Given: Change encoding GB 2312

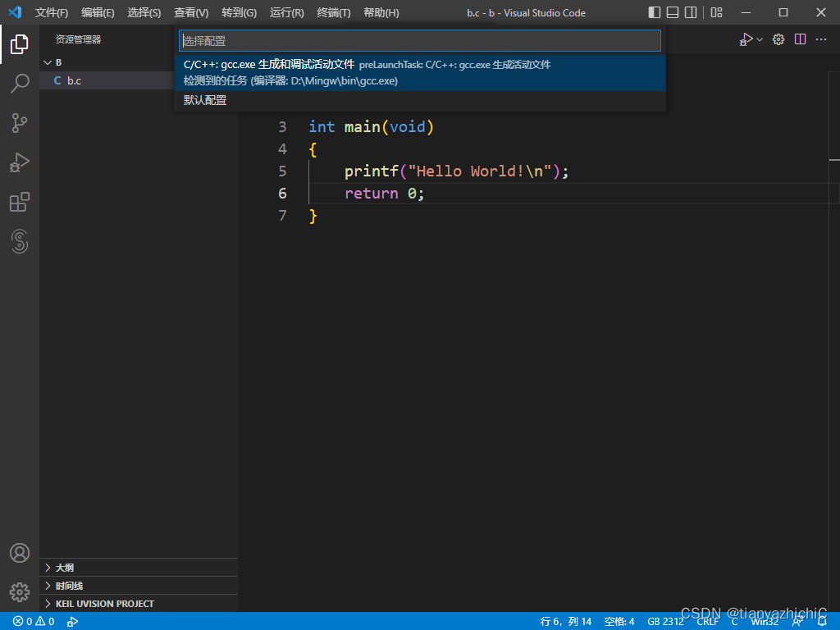Looking at the screenshot, I should point(665,622).
